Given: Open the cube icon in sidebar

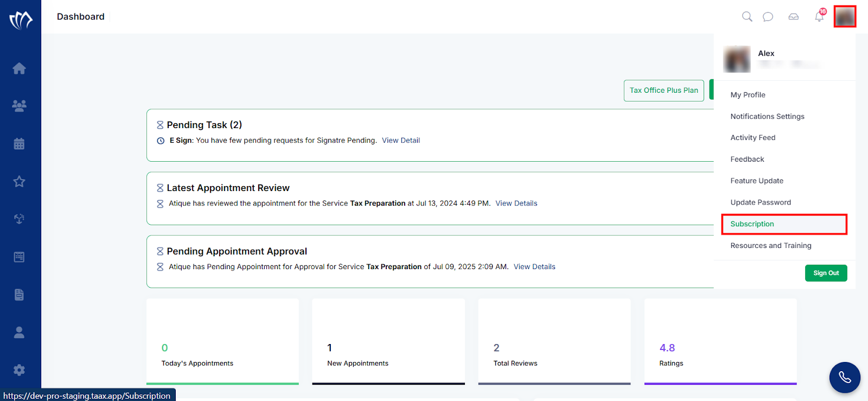Looking at the screenshot, I should pyautogui.click(x=19, y=219).
